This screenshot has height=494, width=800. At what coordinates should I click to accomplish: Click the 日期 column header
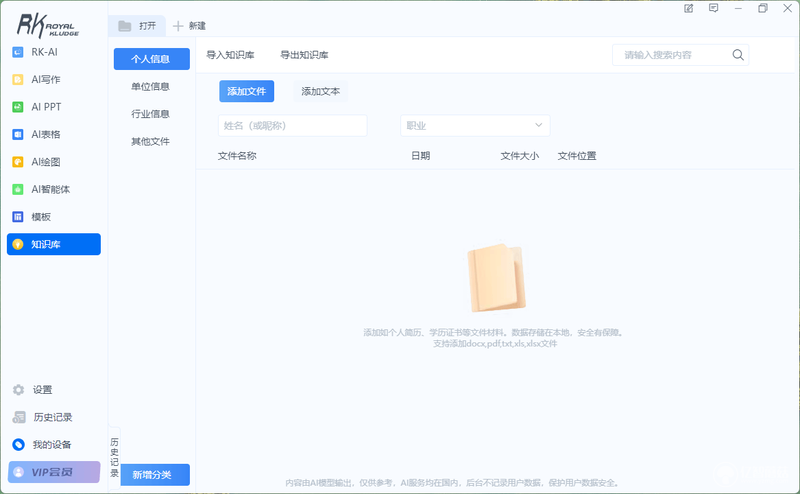coord(420,156)
